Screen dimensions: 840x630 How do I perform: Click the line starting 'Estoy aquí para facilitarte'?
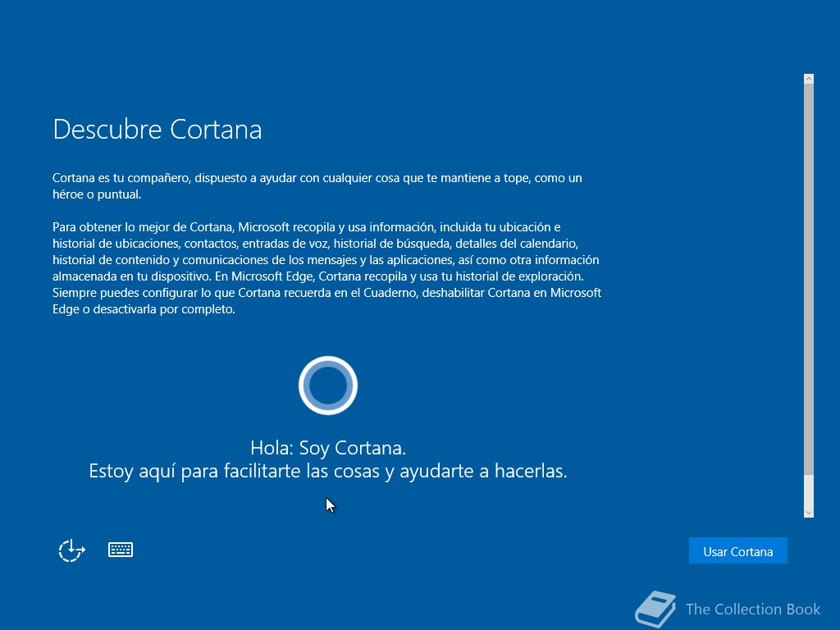pos(328,472)
